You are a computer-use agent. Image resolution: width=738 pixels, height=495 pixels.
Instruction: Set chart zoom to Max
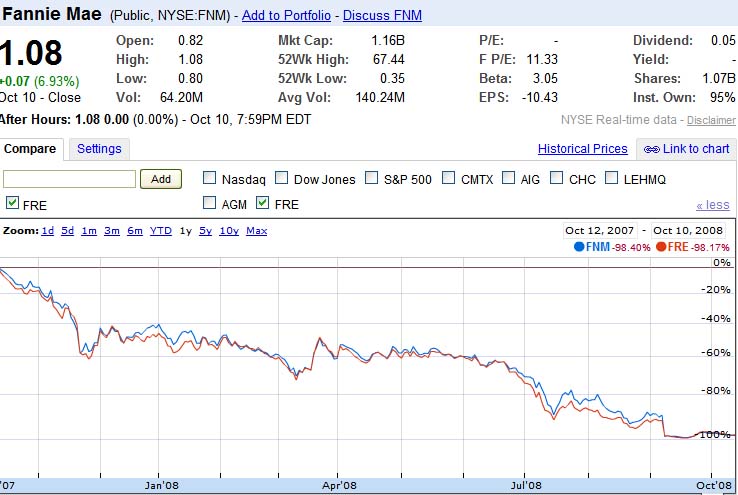257,231
